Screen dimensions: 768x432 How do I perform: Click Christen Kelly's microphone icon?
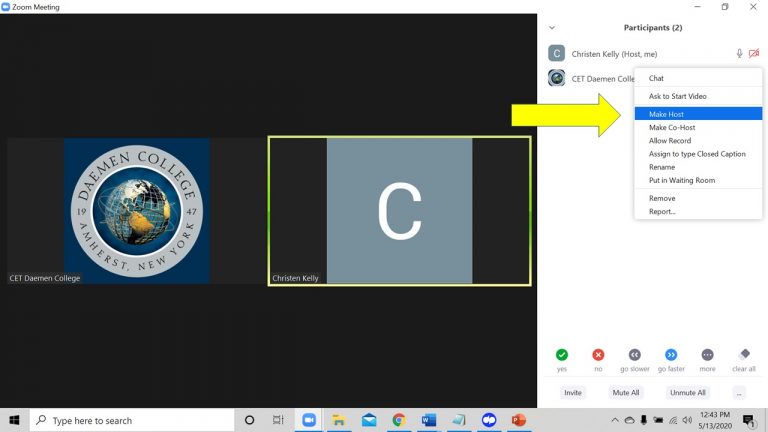point(739,53)
